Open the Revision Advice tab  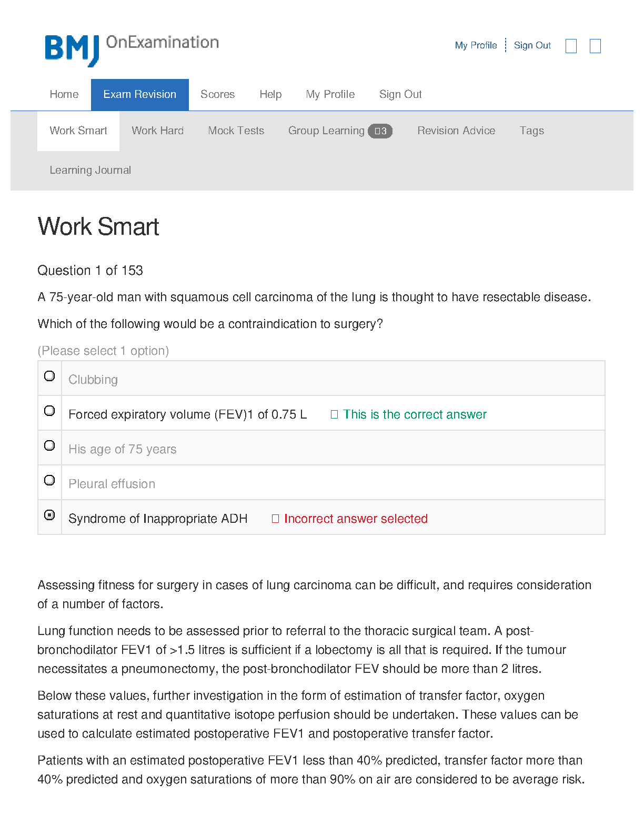coord(456,131)
